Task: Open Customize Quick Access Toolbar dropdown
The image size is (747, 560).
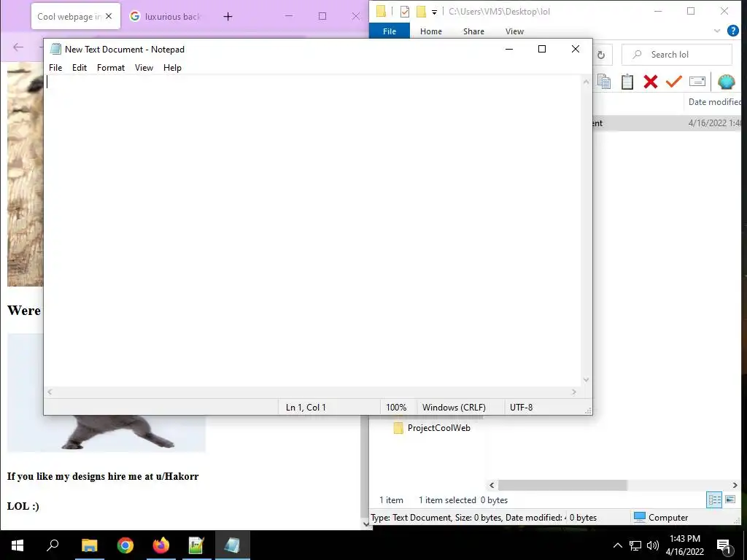Action: pos(434,12)
